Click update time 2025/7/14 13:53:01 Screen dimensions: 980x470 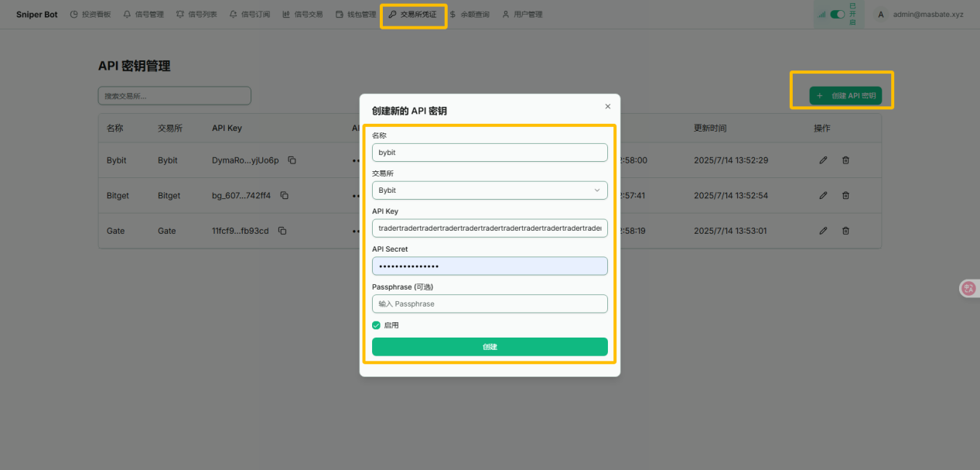click(x=731, y=231)
